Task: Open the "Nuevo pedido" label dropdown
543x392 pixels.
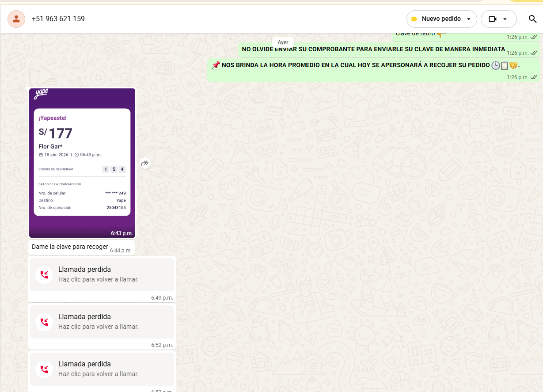Action: [441, 19]
